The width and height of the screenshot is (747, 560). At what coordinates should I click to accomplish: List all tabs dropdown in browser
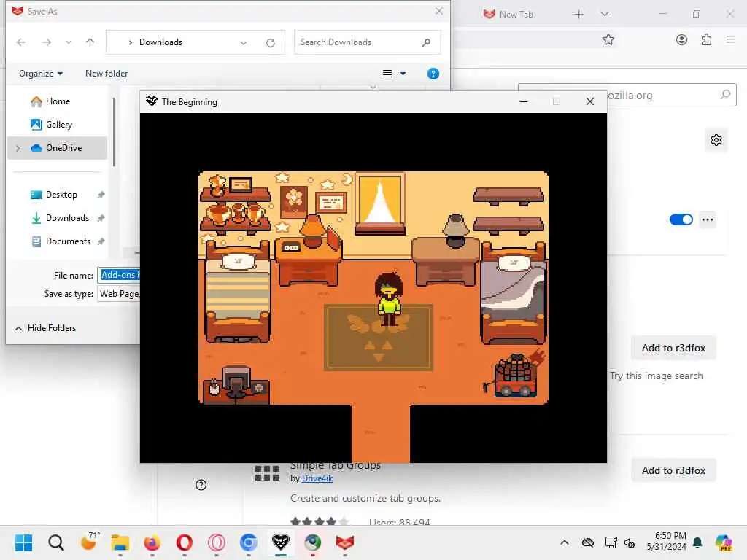click(605, 14)
